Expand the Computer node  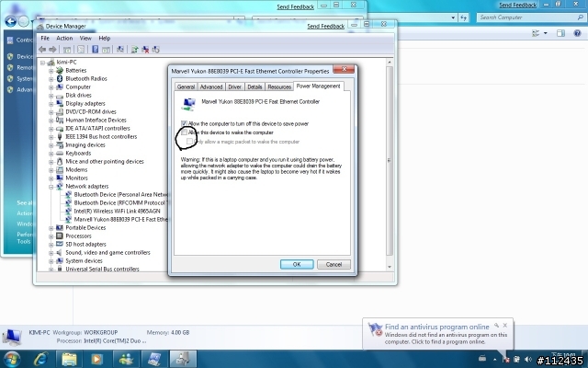tap(51, 87)
